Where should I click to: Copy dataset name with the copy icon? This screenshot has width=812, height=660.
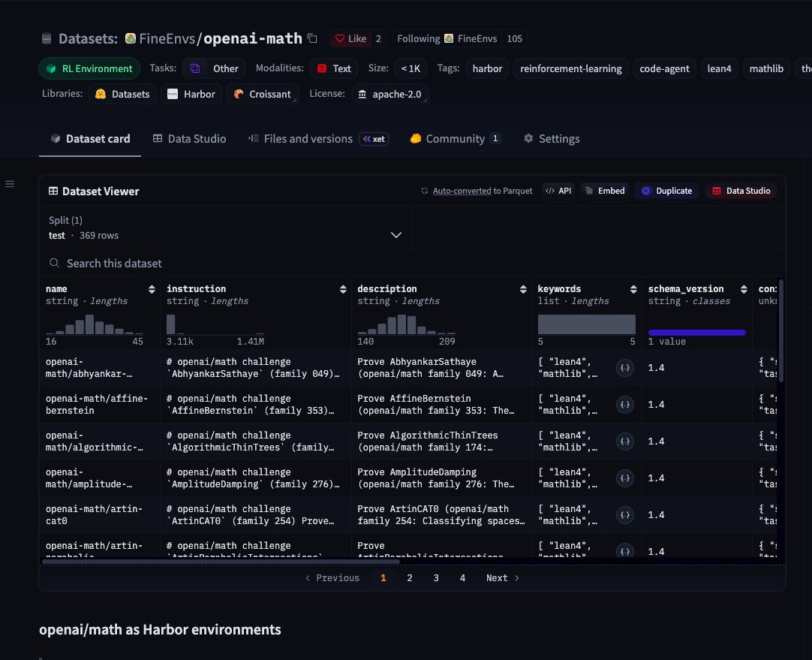tap(312, 38)
